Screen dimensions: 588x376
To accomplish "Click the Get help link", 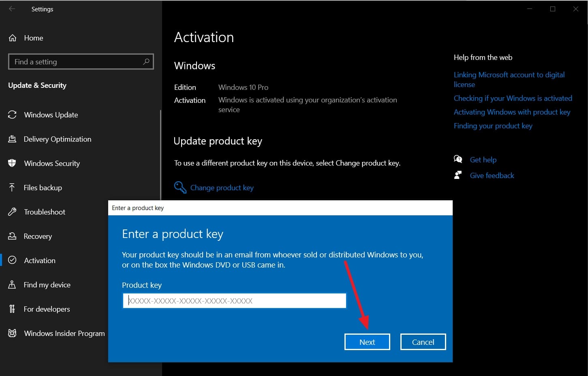I will pyautogui.click(x=483, y=160).
